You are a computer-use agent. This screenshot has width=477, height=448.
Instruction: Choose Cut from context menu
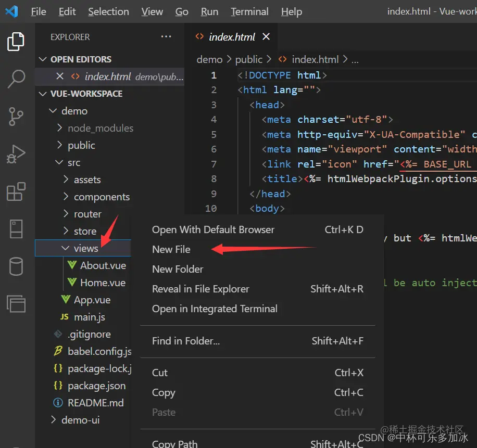(258, 373)
